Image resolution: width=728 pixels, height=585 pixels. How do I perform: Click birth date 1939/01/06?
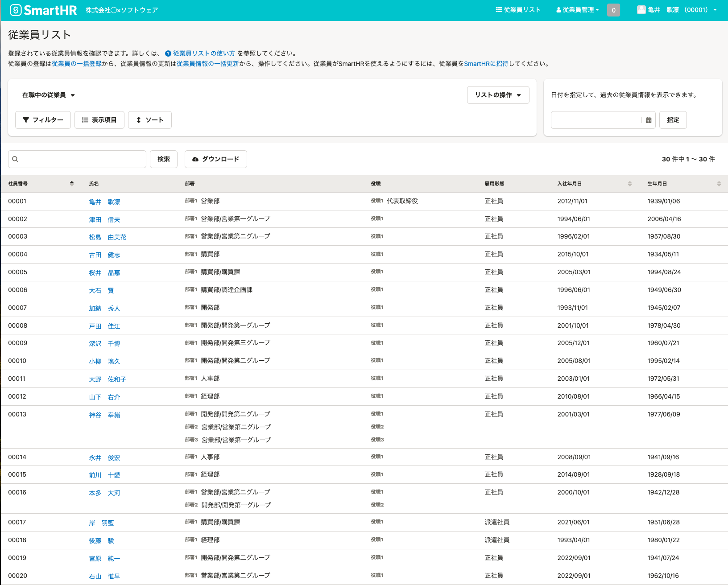coord(664,201)
